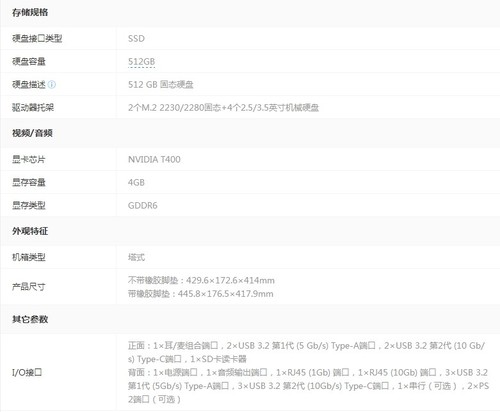Click the GDDR6 value

coord(143,206)
